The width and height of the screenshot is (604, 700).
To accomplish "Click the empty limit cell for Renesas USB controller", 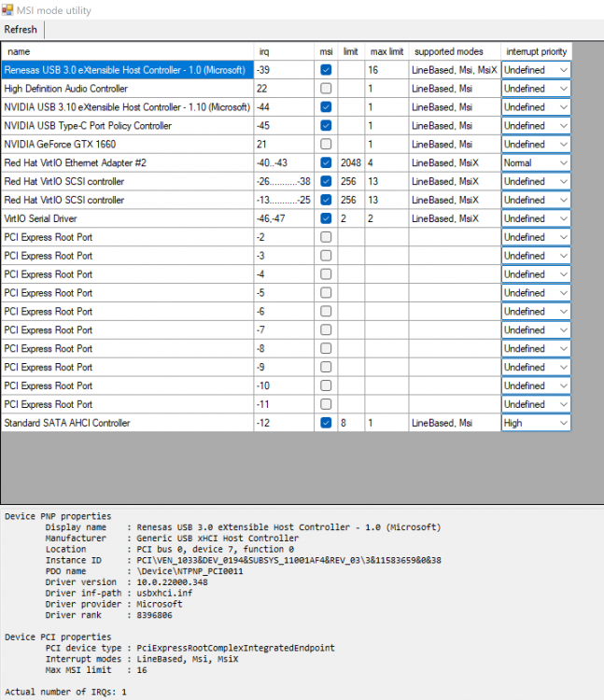I will pos(351,70).
